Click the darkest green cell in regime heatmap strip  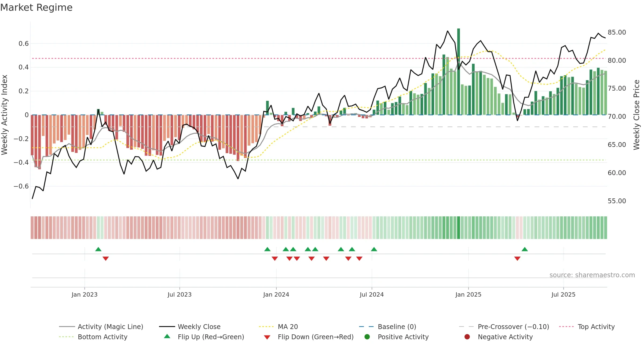[459, 228]
